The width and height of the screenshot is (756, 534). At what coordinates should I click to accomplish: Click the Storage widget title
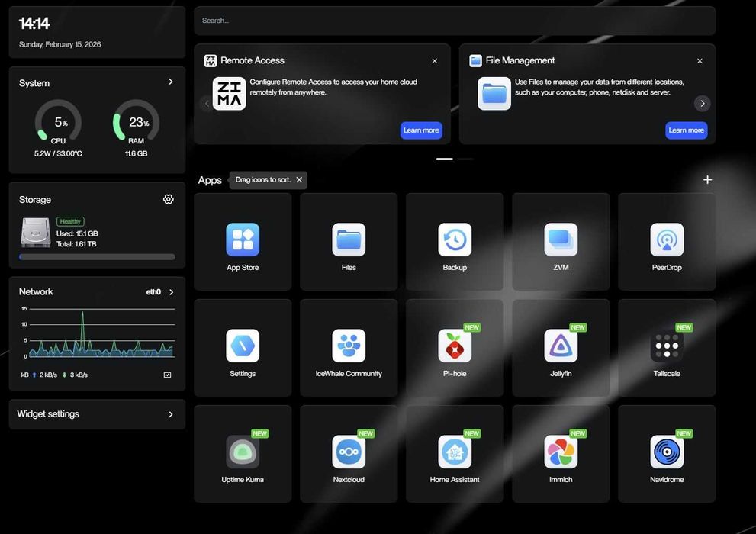35,200
